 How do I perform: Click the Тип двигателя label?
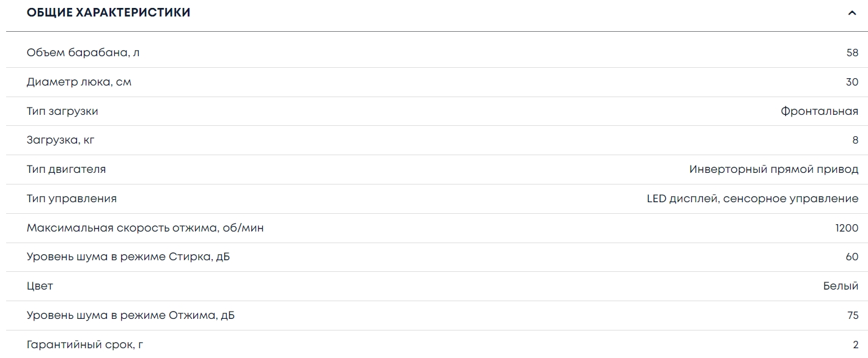66,169
